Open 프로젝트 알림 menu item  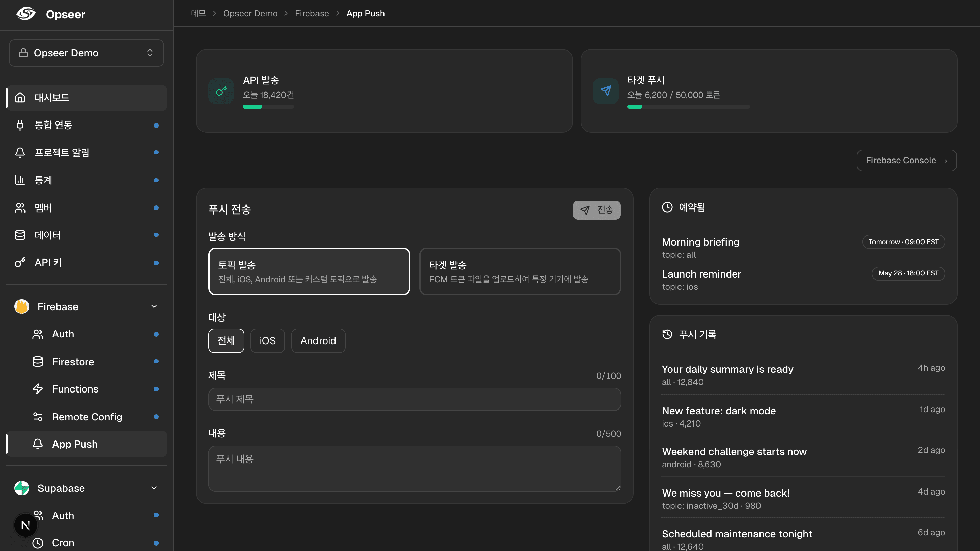87,152
